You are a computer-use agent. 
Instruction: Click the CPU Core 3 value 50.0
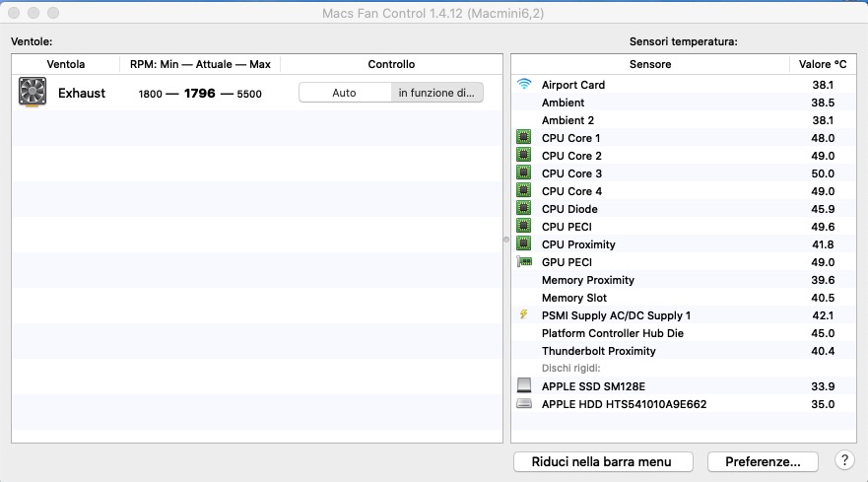823,173
